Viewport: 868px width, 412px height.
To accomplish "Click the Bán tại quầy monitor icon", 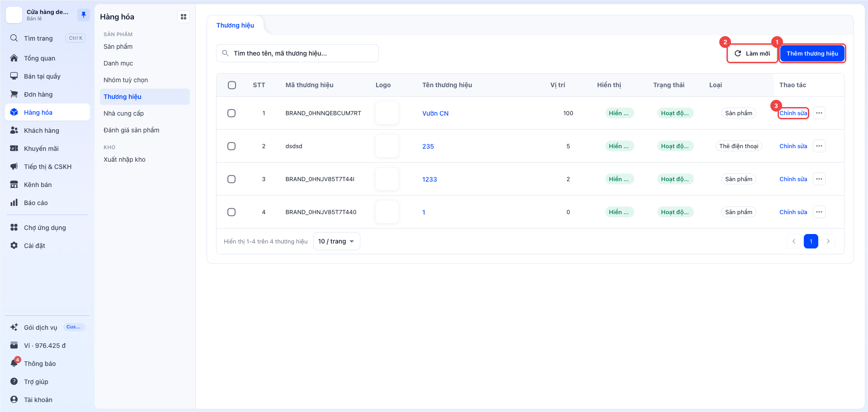I will point(14,76).
